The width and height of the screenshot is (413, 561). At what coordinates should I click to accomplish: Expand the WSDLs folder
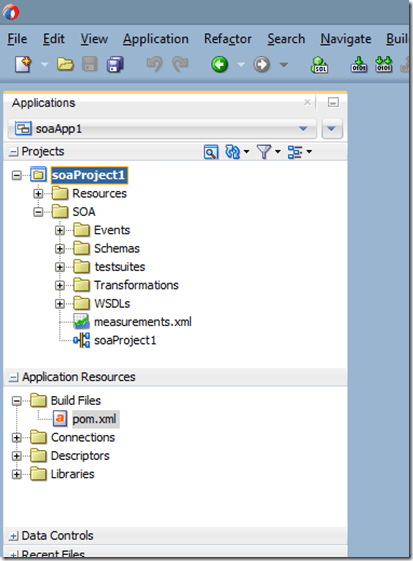[x=60, y=304]
